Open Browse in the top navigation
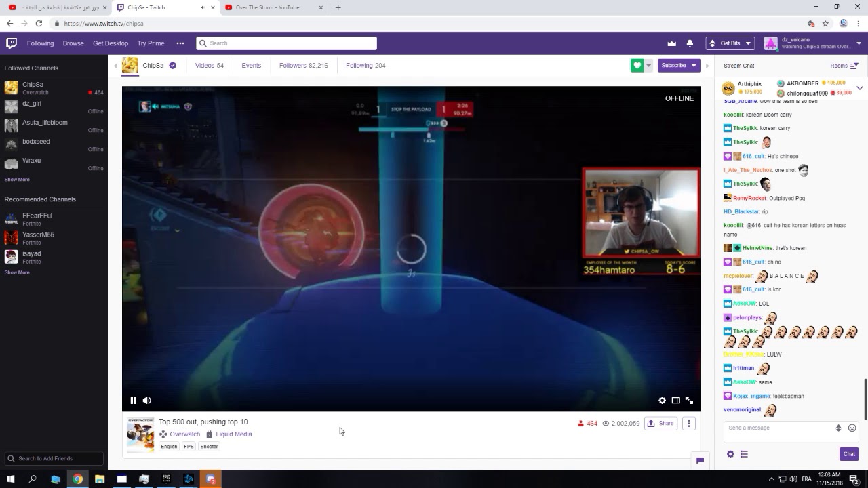 point(73,43)
